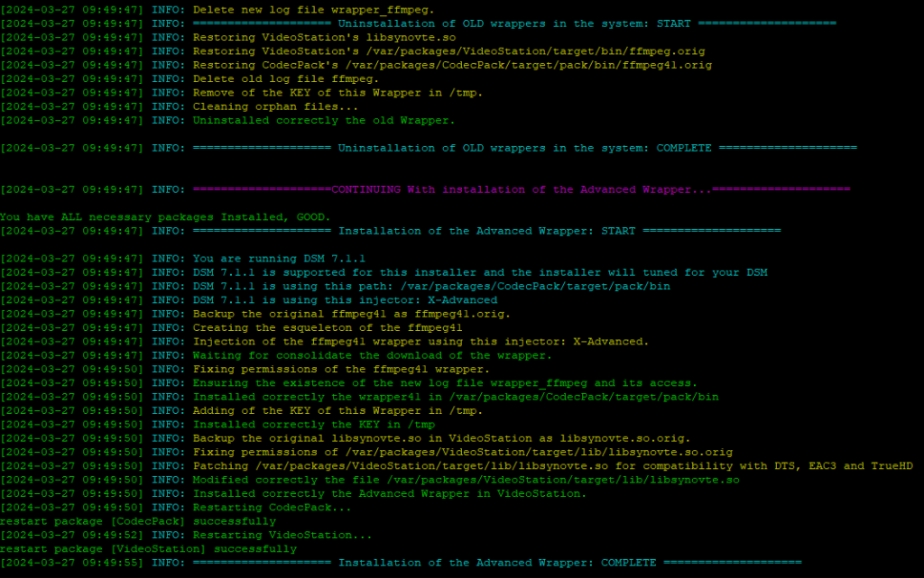The image size is (924, 578).
Task: Click "Installed correctly the KEY in /tmp" line
Action: 313,425
